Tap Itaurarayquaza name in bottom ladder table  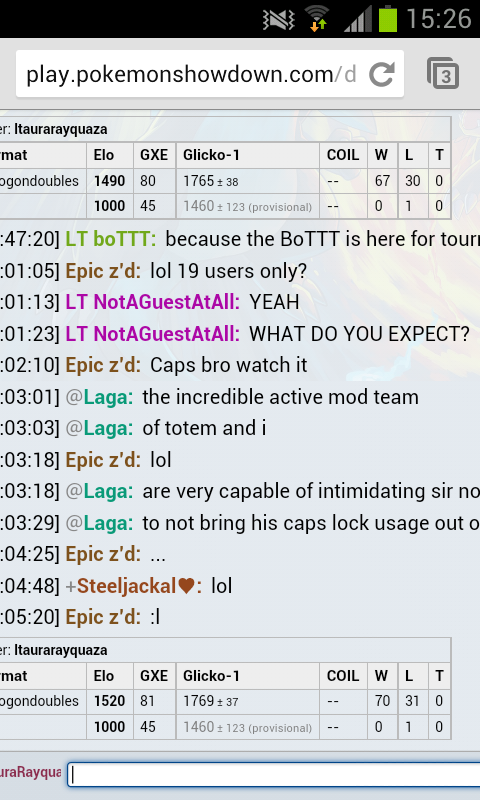(x=61, y=650)
